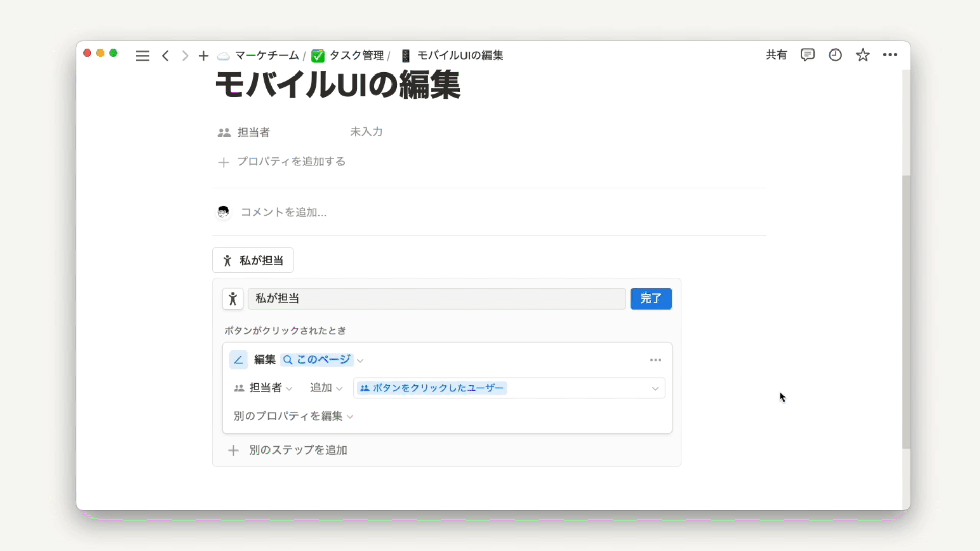Open the top-right three-dot page menu
The width and height of the screenshot is (980, 551).
pyautogui.click(x=890, y=55)
